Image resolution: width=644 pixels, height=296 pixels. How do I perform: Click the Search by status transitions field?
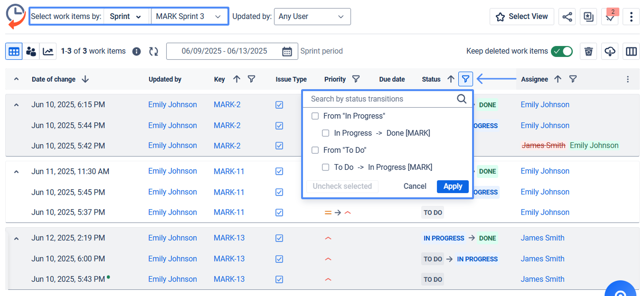coord(382,99)
